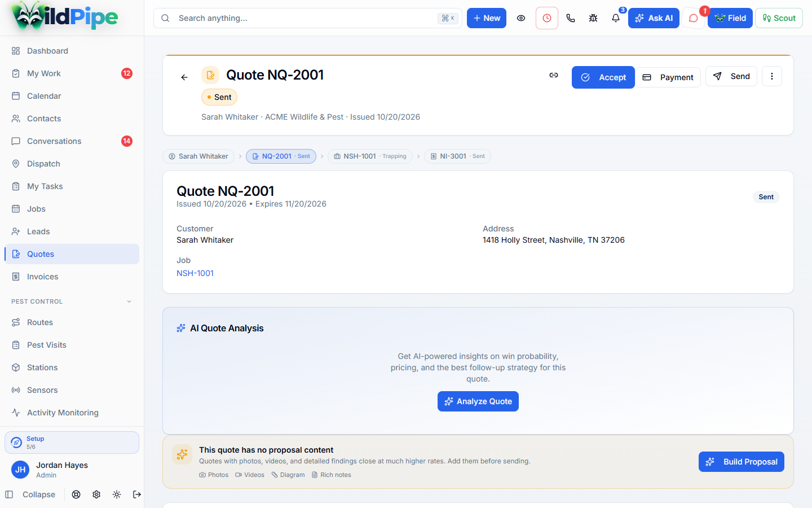
Task: Open NSH-1001 Trapping breadcrumb chip
Action: coord(370,156)
